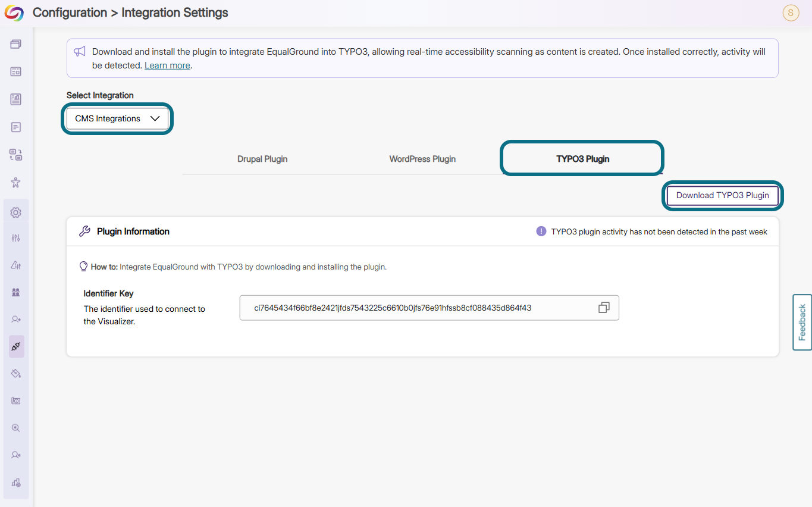812x507 pixels.
Task: Click the Plugin Information heading
Action: pos(133,231)
